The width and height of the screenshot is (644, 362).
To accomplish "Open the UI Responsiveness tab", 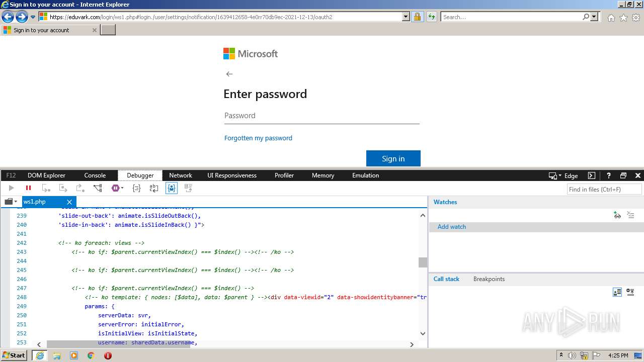I will (232, 175).
